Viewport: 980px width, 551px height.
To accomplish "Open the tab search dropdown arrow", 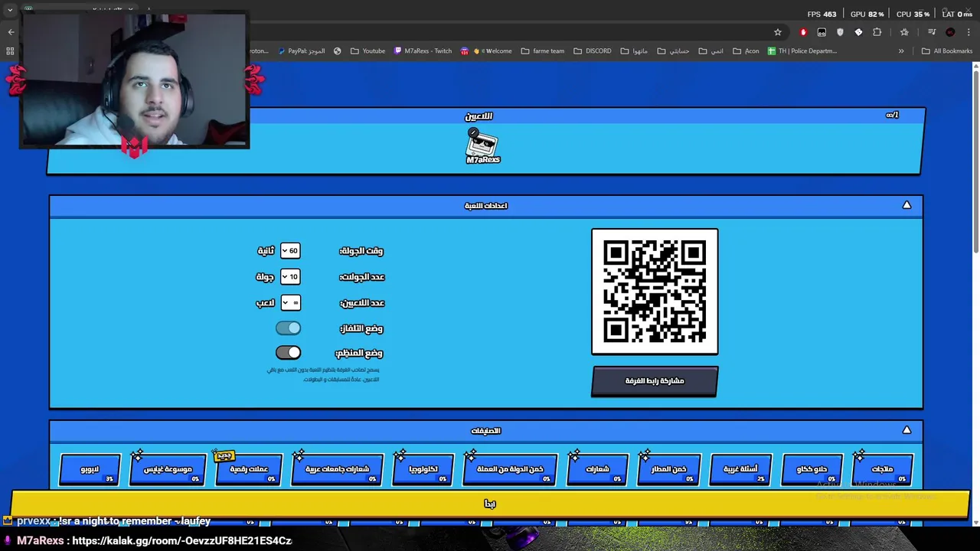I will (x=10, y=10).
